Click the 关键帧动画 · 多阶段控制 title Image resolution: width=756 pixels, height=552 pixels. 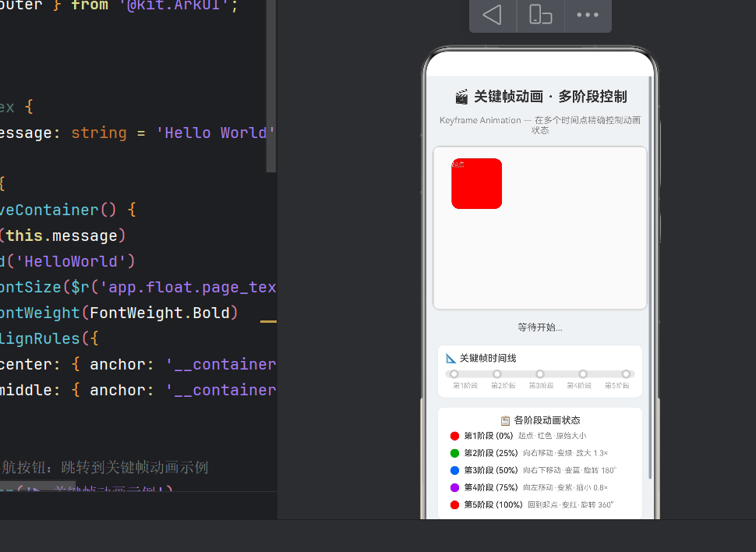pyautogui.click(x=550, y=97)
